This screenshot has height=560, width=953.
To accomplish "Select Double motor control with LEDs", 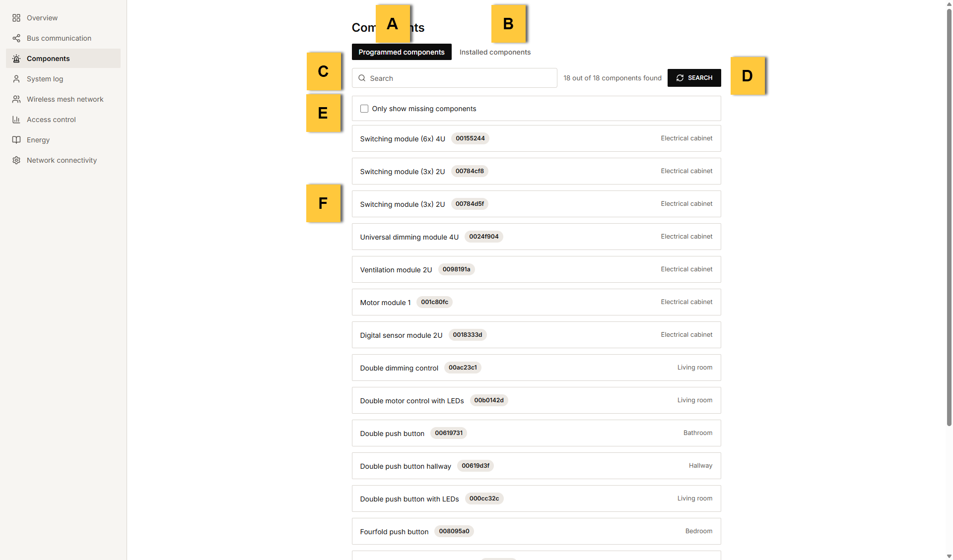I will tap(536, 400).
